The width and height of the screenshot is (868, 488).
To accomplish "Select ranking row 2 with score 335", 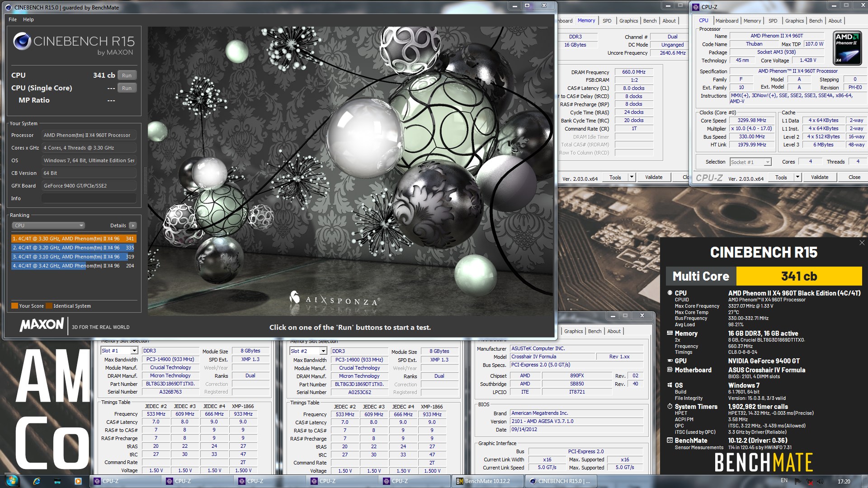I will (74, 248).
